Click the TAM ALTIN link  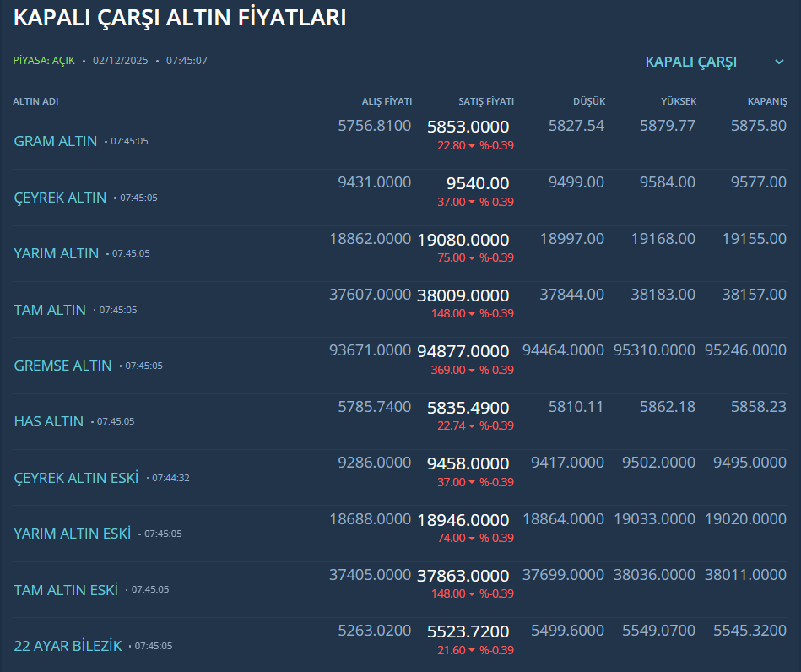tap(50, 310)
